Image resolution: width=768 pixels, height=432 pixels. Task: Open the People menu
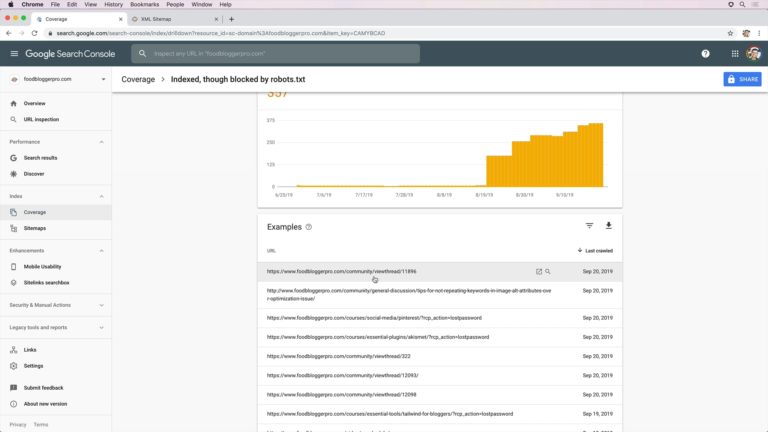(x=175, y=4)
